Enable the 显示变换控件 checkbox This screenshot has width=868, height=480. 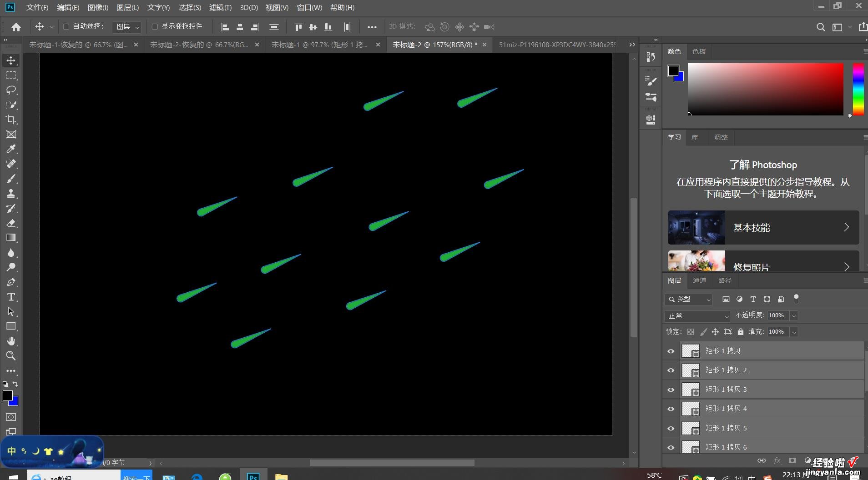pos(155,27)
